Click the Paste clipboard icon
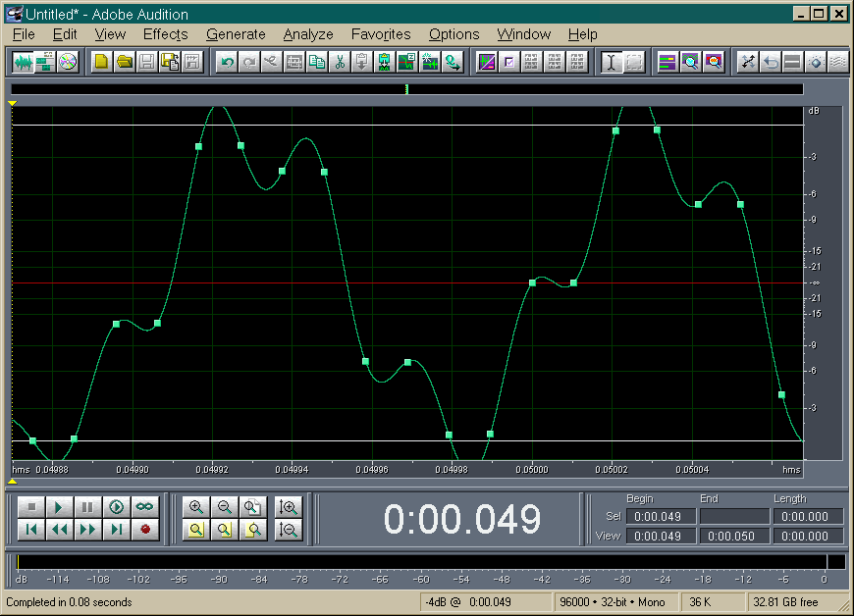This screenshot has width=854, height=616. pyautogui.click(x=361, y=62)
